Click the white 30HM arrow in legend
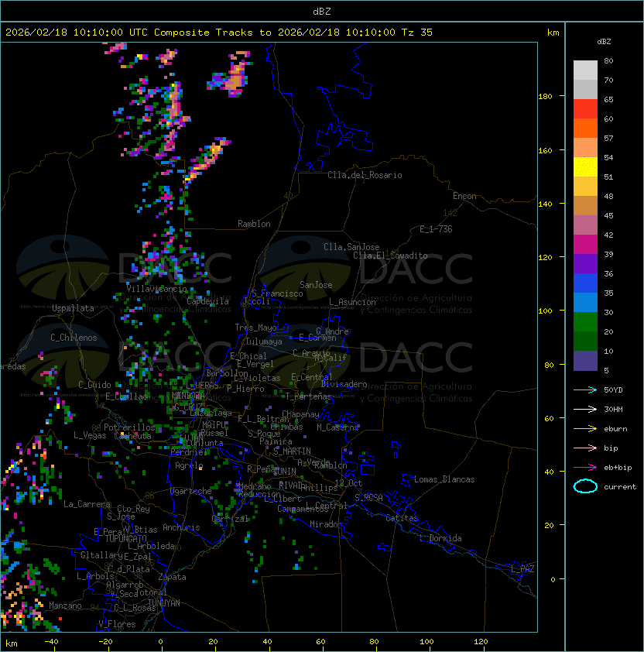 click(x=585, y=409)
